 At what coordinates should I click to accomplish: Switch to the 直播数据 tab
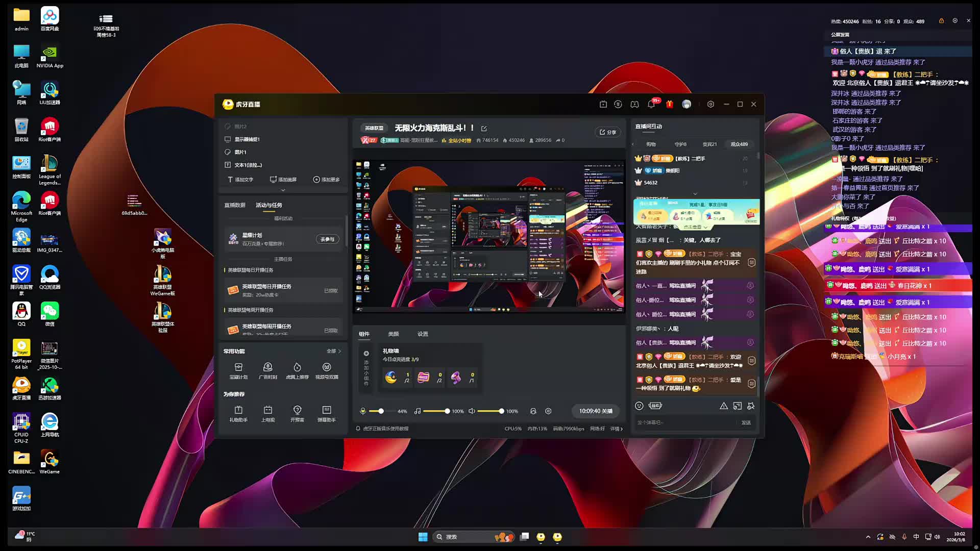(235, 205)
